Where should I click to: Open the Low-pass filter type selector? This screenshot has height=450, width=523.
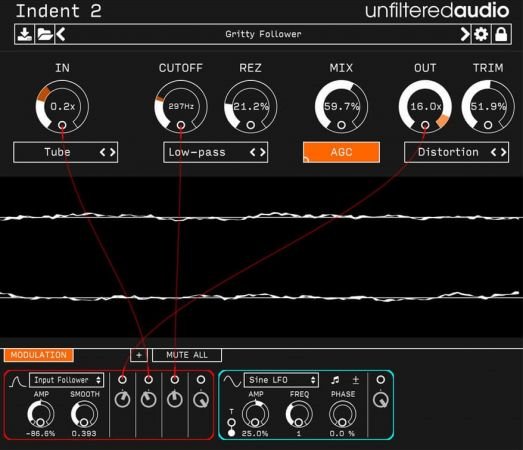pos(215,152)
